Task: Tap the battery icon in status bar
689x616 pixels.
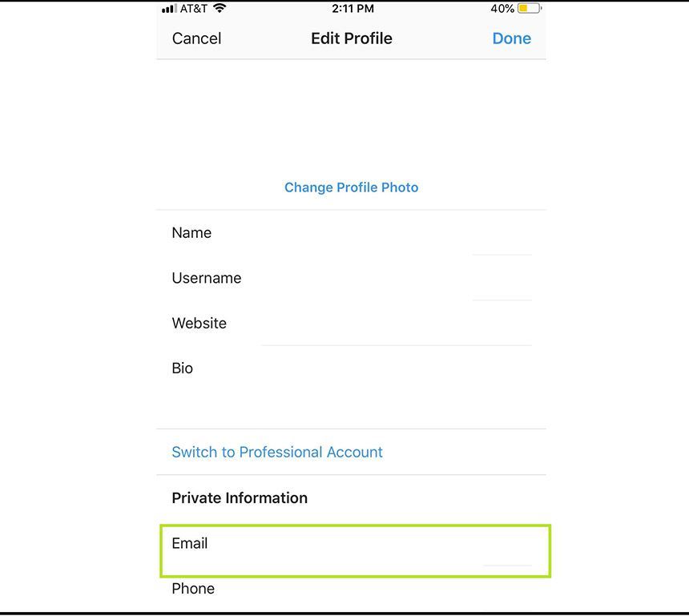Action: point(529,9)
